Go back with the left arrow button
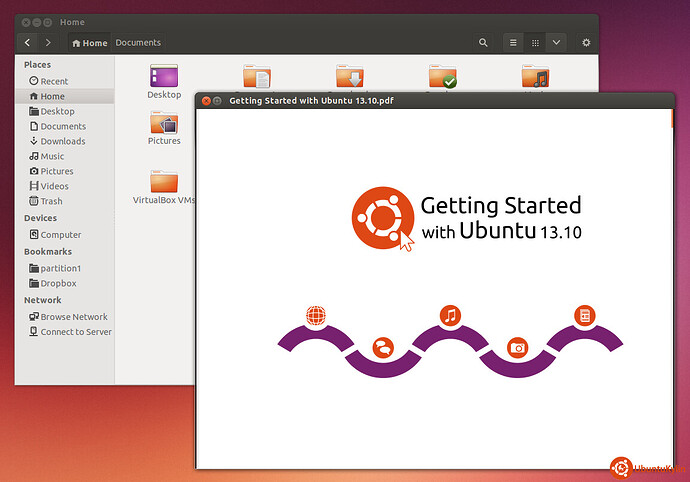This screenshot has width=690, height=482. pyautogui.click(x=27, y=43)
